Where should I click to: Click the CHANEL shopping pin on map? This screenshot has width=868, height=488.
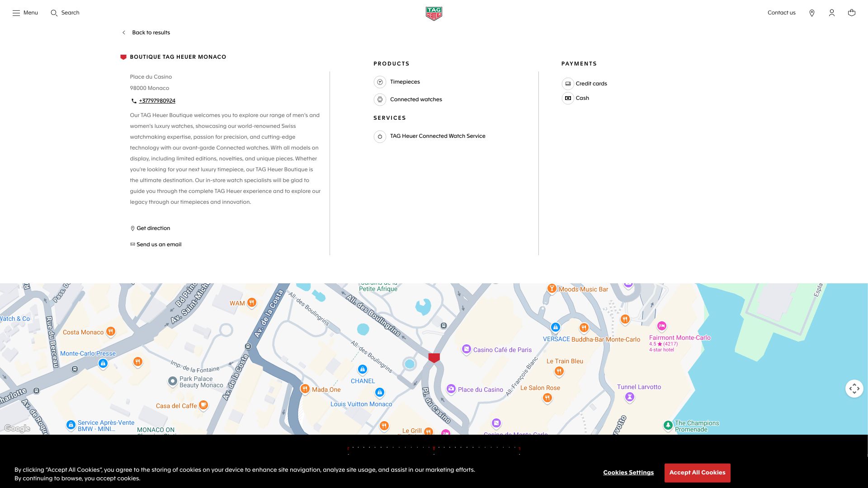click(x=363, y=370)
